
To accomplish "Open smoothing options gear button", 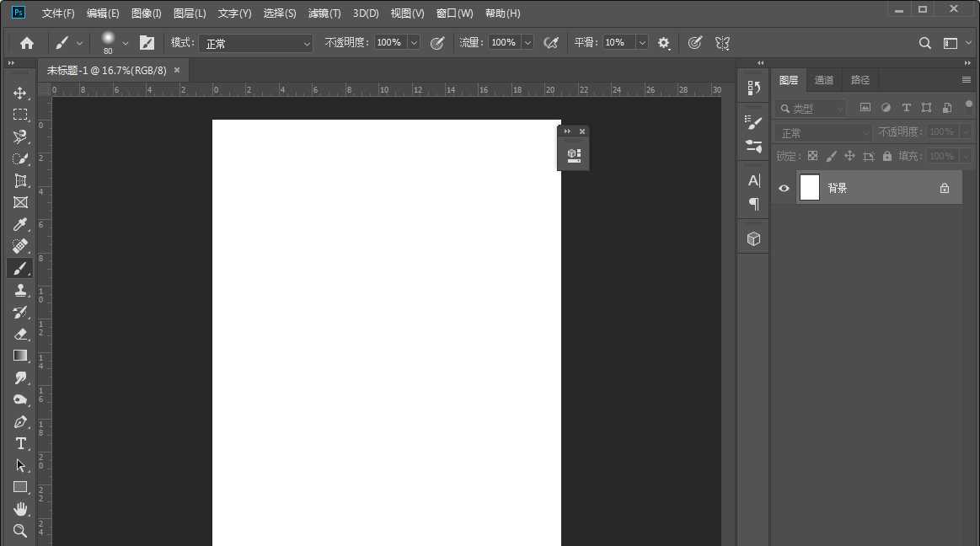I will coord(664,43).
